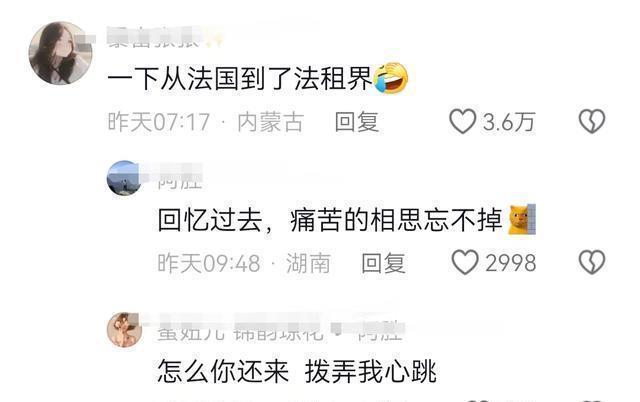Click the laughing-crying emoji in the first comment

click(x=391, y=78)
